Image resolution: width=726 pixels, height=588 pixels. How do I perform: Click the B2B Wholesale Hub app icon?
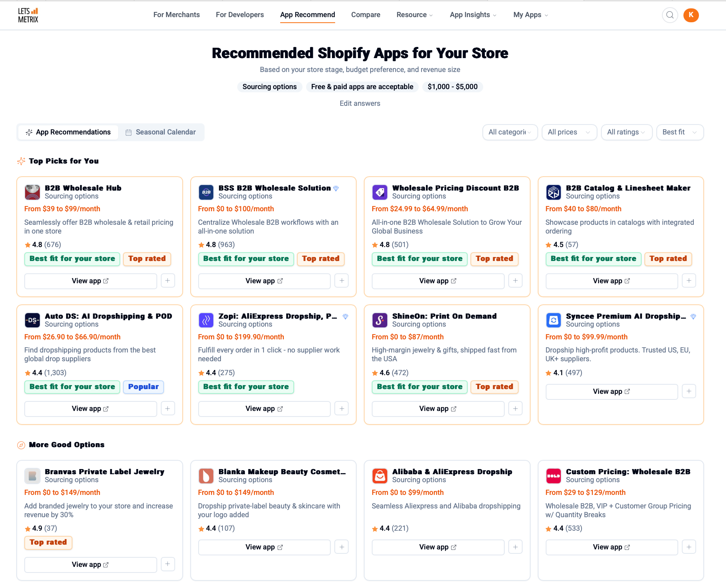click(x=32, y=192)
